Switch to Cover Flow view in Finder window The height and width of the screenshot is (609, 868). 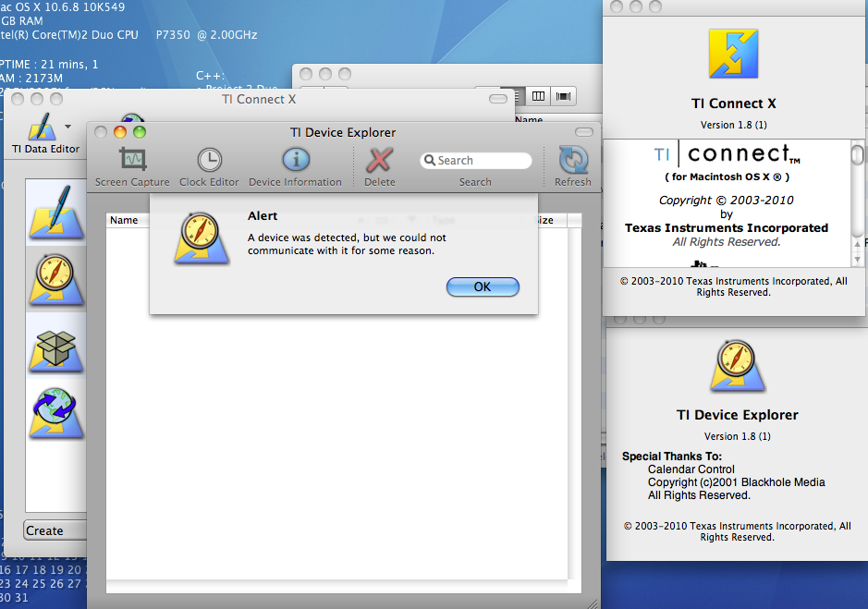point(564,96)
